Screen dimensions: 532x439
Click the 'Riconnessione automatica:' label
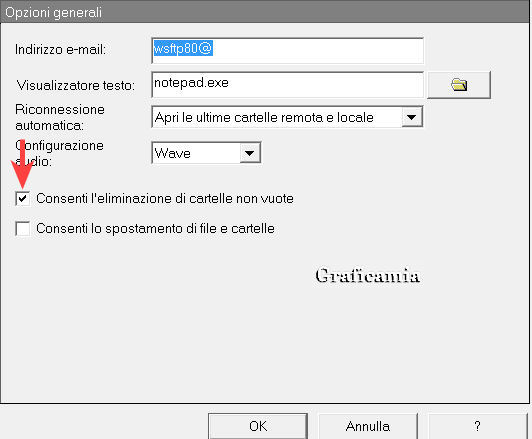(x=60, y=117)
